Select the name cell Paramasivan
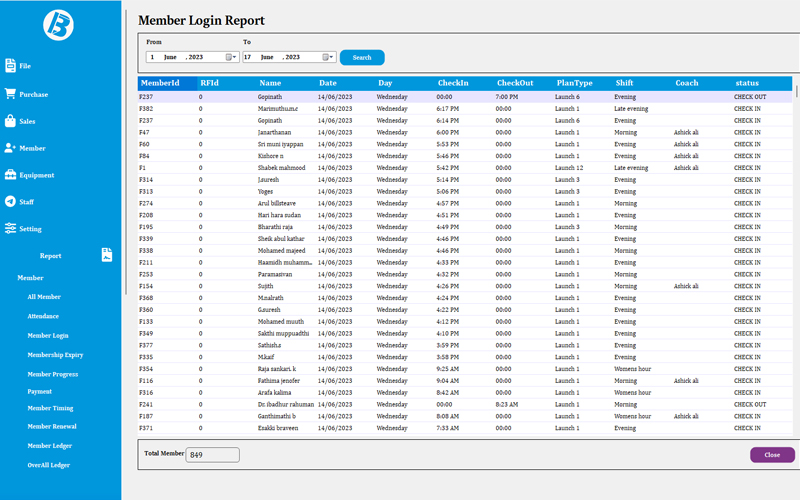Image resolution: width=800 pixels, height=500 pixels. pyautogui.click(x=275, y=274)
